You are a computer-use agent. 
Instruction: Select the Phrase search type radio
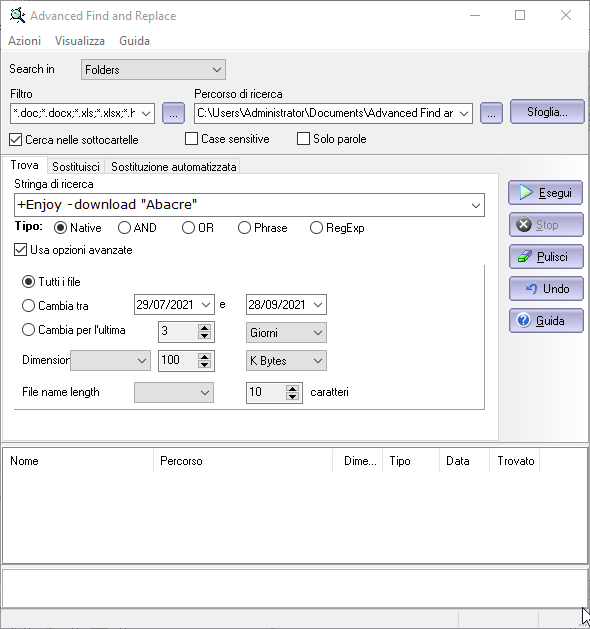(x=244, y=228)
